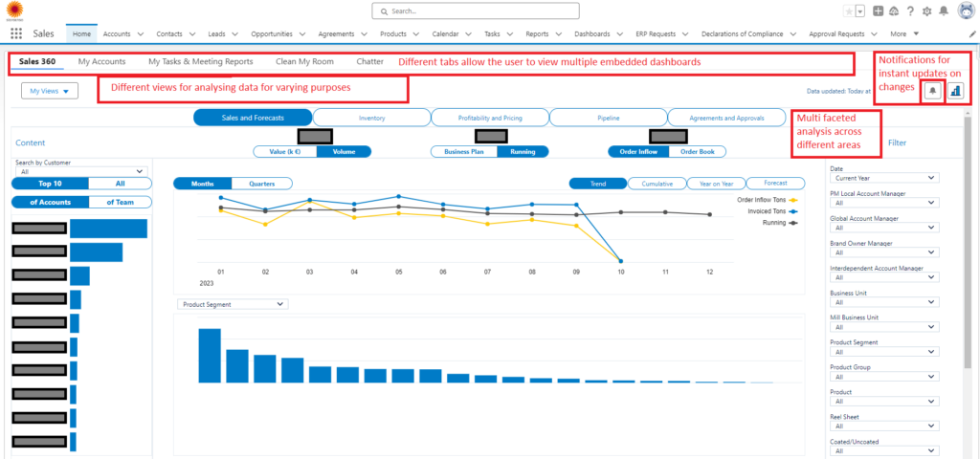980x459 pixels.
Task: Open the user profile avatar
Action: point(967,11)
